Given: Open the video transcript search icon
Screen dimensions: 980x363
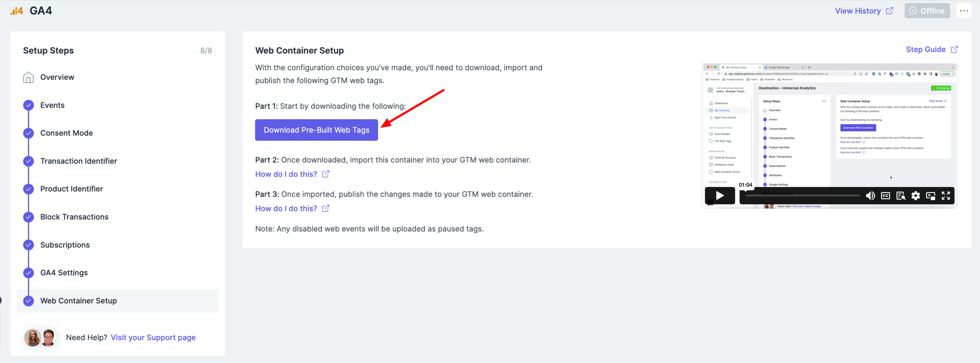Looking at the screenshot, I should [901, 196].
